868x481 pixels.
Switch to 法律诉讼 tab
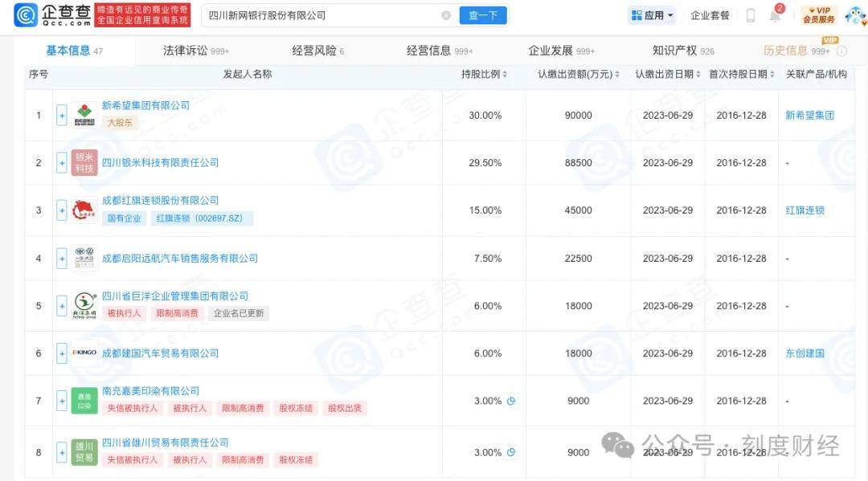(196, 51)
